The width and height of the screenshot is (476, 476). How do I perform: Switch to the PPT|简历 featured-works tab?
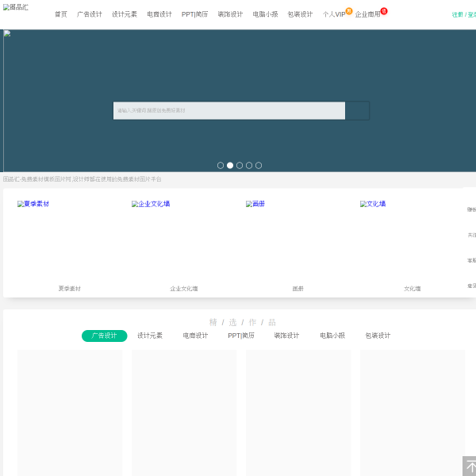tap(241, 336)
